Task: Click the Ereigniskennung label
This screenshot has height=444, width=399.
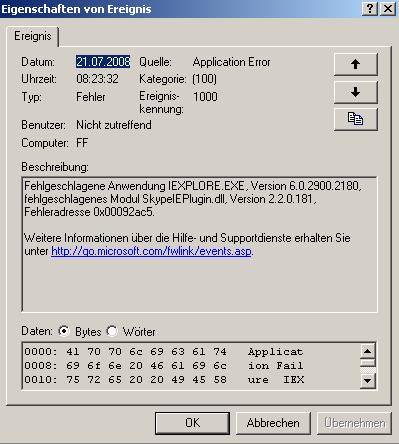Action: (161, 102)
